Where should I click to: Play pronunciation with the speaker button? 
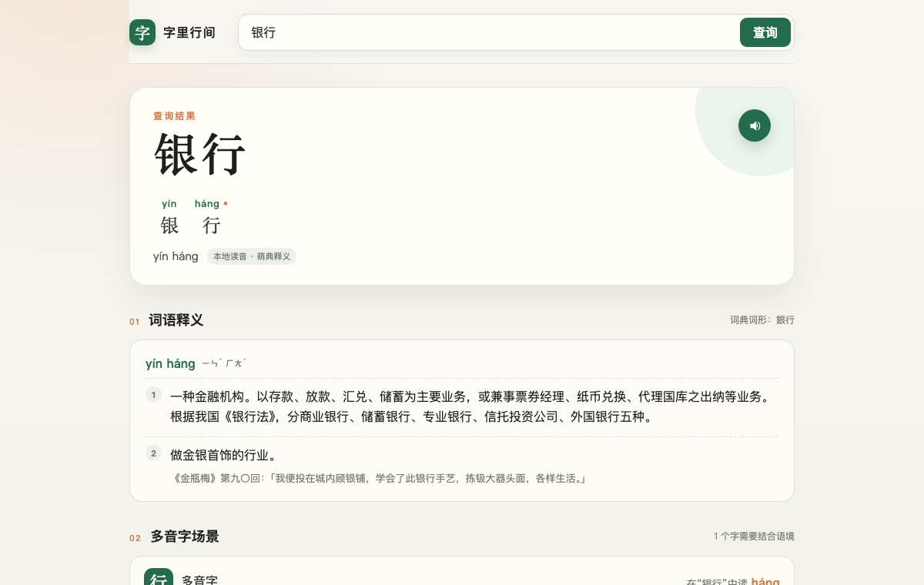(x=755, y=125)
